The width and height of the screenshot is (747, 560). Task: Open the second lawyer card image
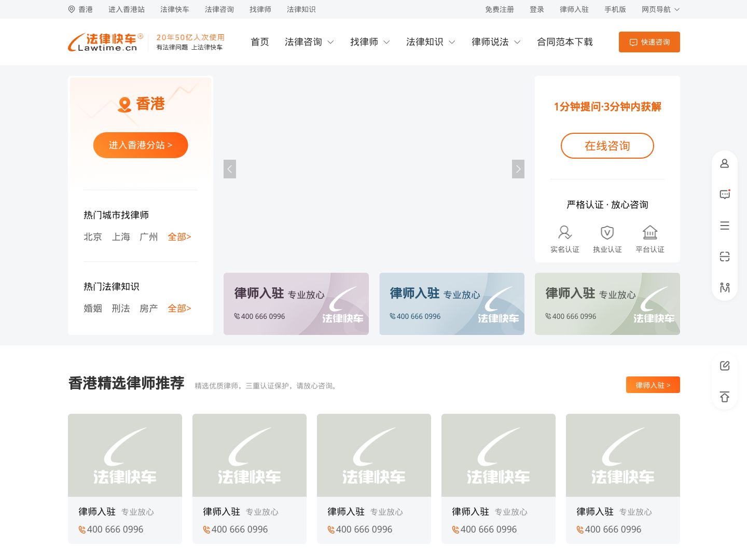click(x=250, y=455)
